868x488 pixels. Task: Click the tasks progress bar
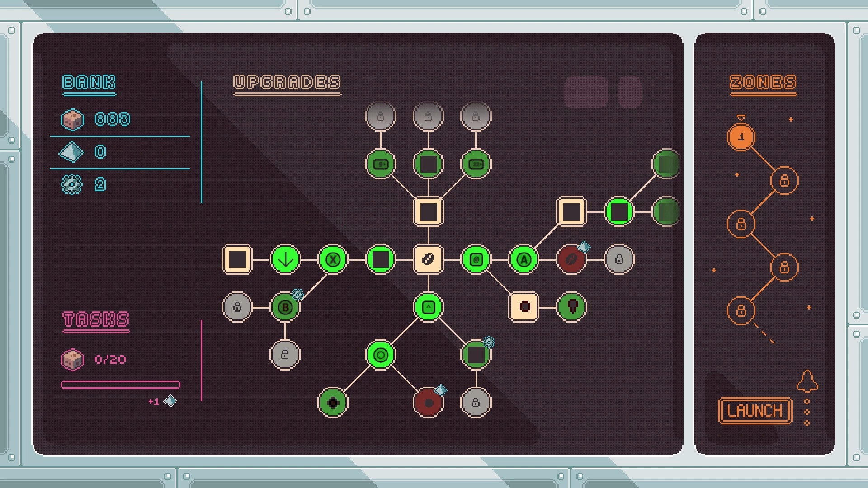pyautogui.click(x=121, y=385)
